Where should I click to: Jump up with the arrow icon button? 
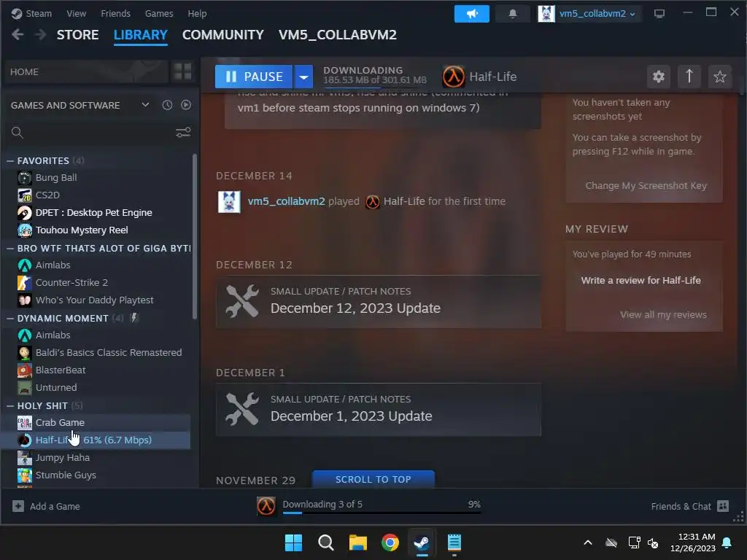[689, 77]
